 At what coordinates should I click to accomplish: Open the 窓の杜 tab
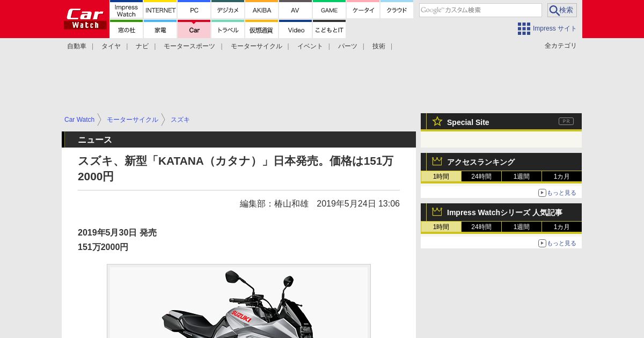126,29
